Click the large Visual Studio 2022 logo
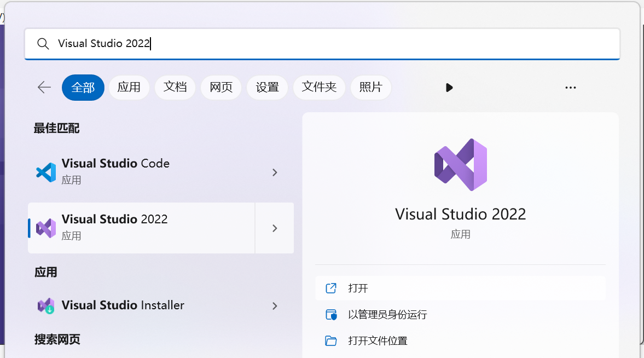Screen dimensions: 644x358 (x=460, y=165)
